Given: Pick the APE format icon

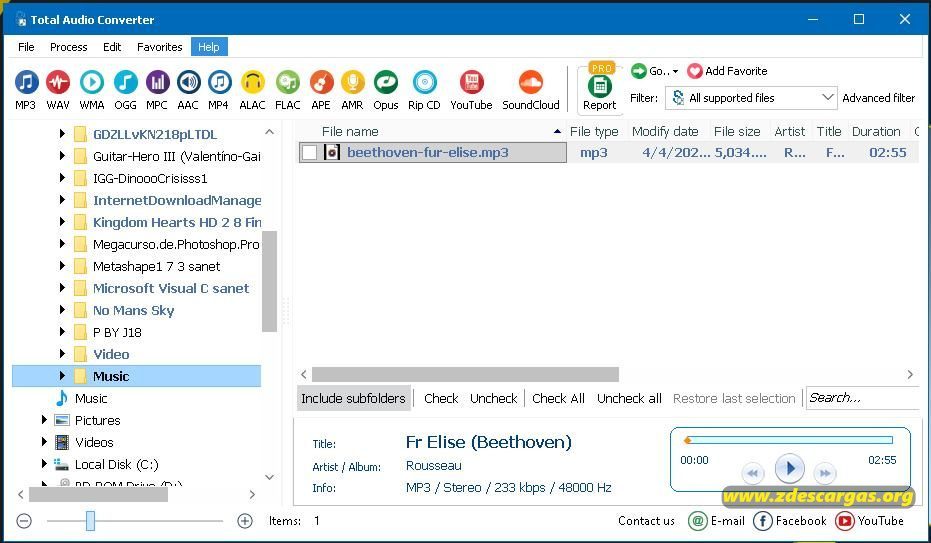Looking at the screenshot, I should pos(321,82).
